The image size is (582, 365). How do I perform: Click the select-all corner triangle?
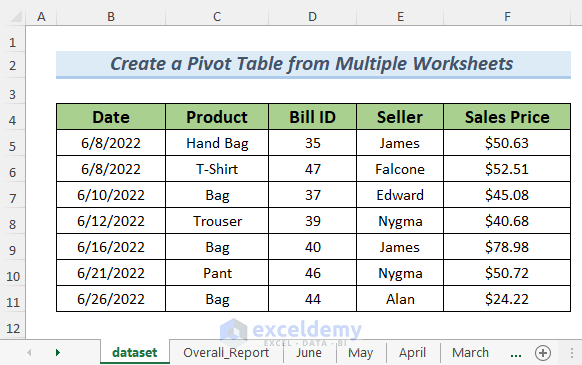16,16
